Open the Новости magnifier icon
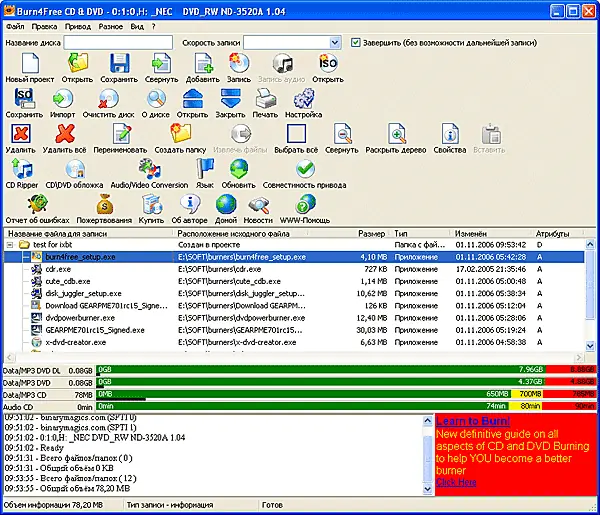The image size is (600, 515). tap(259, 204)
